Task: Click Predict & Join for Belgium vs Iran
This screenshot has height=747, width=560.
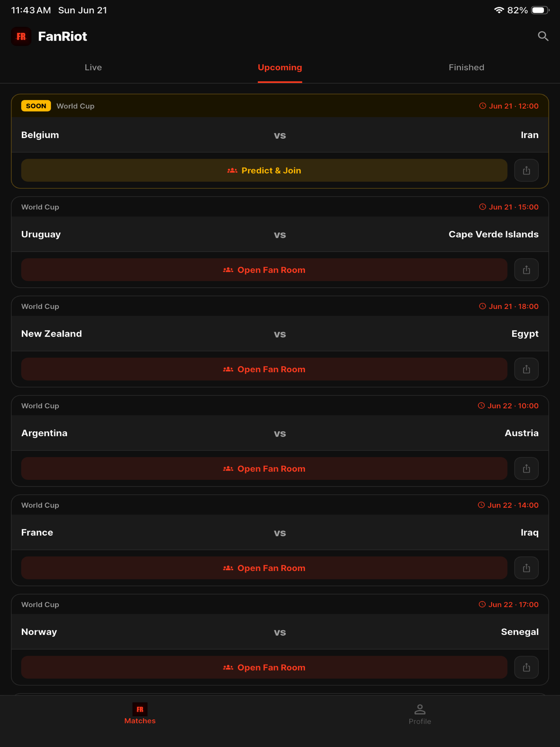Action: pos(264,170)
